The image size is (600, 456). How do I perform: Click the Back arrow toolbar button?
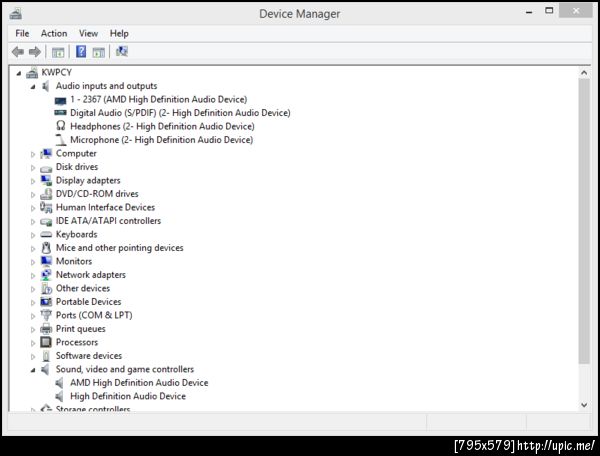coord(18,52)
